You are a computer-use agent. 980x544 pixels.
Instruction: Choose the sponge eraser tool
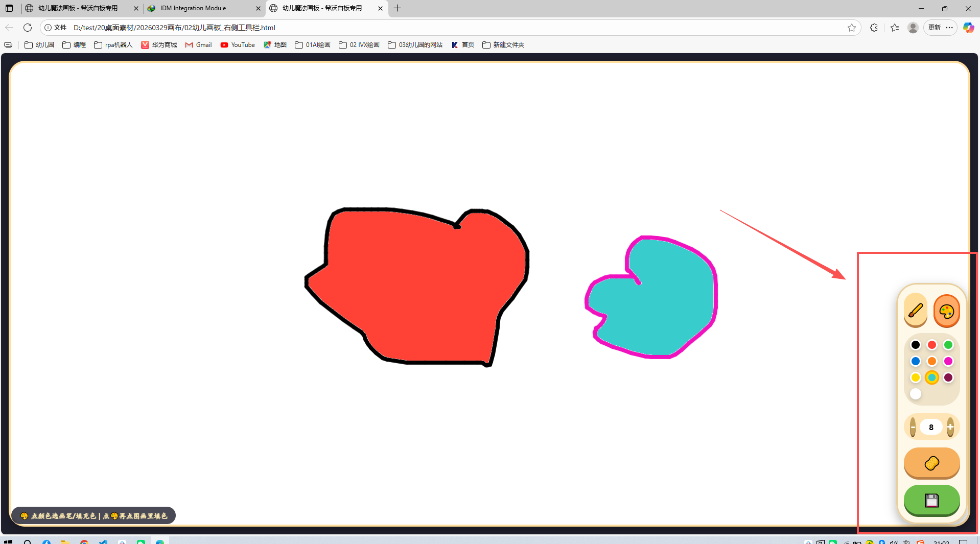point(931,463)
